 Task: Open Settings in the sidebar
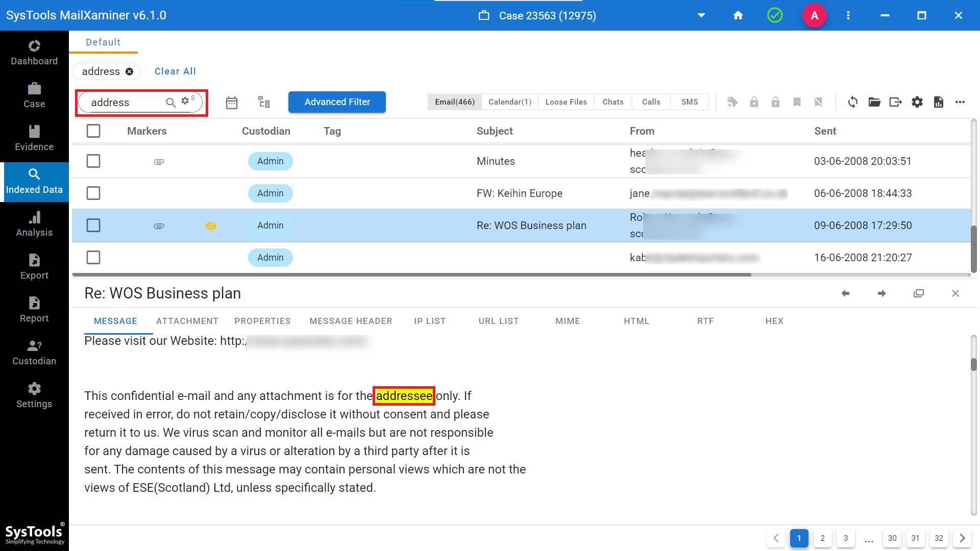pyautogui.click(x=34, y=395)
